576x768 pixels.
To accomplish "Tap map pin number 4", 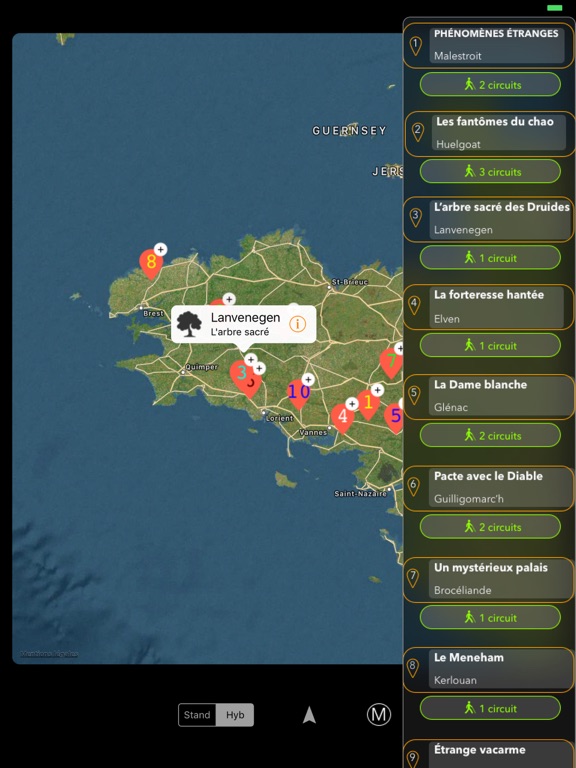I will [342, 418].
